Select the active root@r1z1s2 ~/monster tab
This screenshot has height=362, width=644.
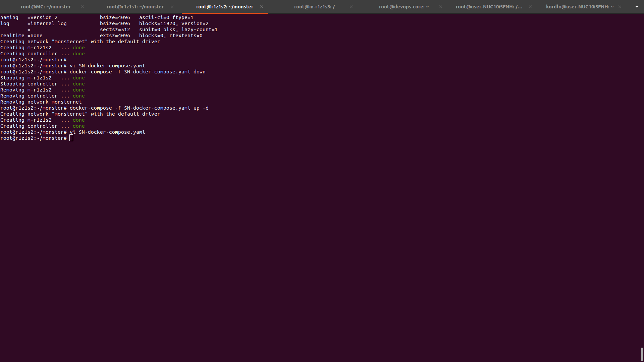tap(224, 7)
